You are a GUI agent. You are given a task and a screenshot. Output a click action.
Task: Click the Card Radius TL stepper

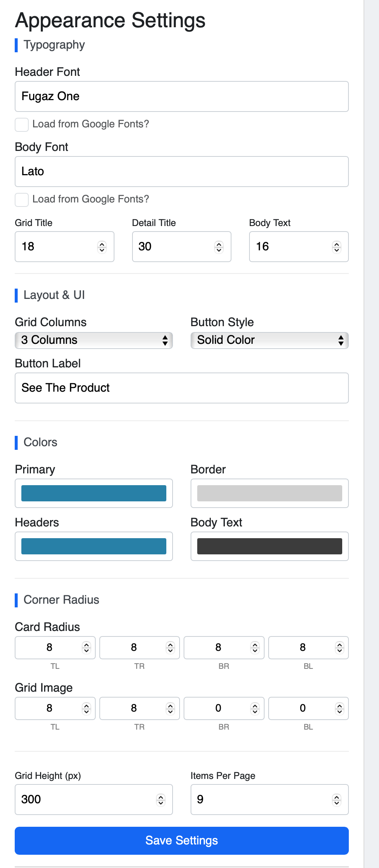pyautogui.click(x=86, y=648)
